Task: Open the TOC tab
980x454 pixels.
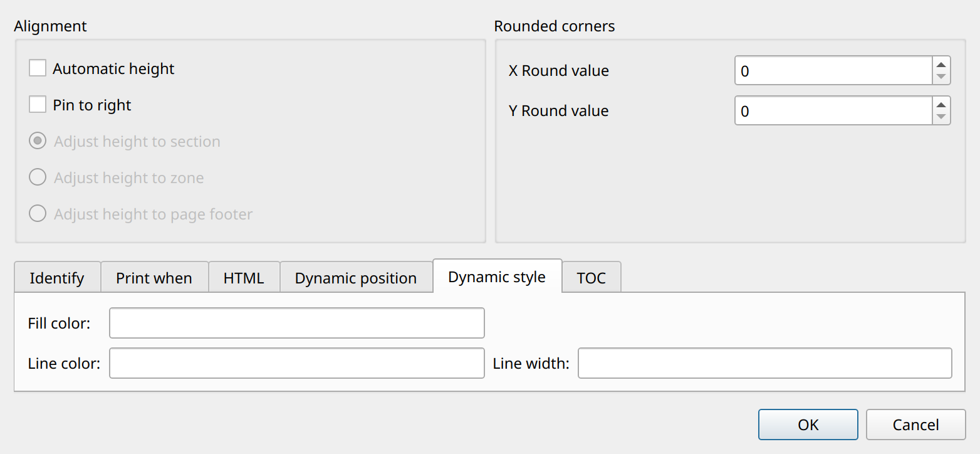Action: tap(592, 277)
